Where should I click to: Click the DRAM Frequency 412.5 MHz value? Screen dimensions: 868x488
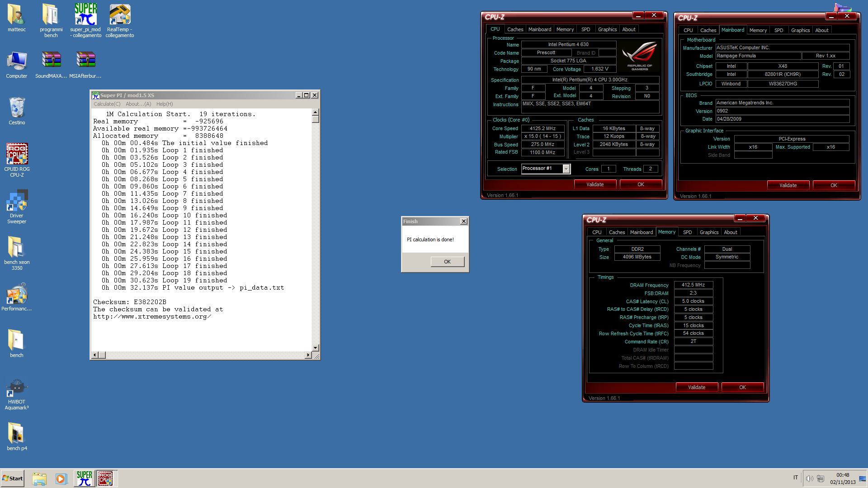pos(693,285)
